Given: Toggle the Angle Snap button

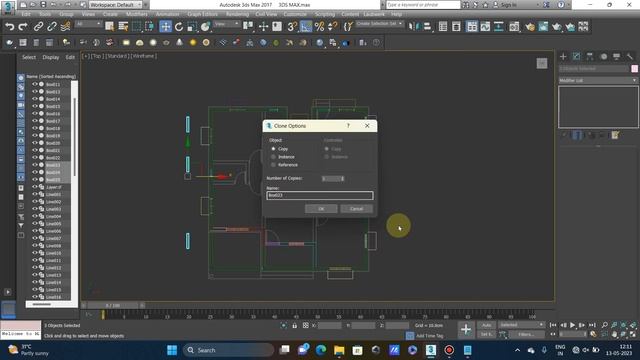Looking at the screenshot, I should [306, 27].
